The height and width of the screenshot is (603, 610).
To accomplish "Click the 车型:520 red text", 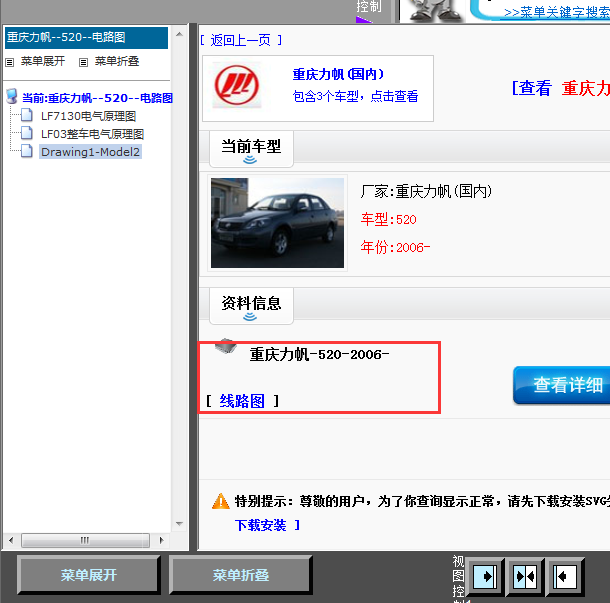I will [x=388, y=219].
